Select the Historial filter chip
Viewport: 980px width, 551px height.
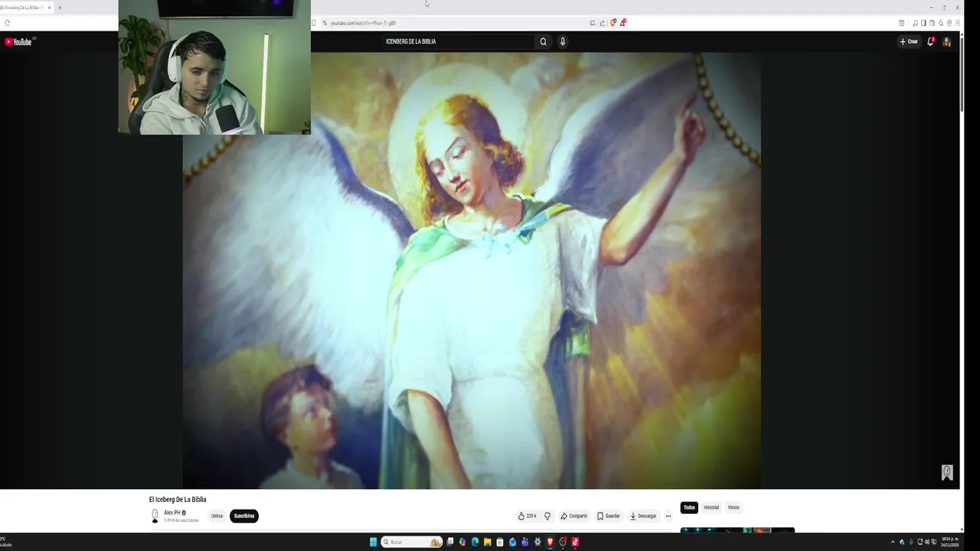tap(711, 507)
